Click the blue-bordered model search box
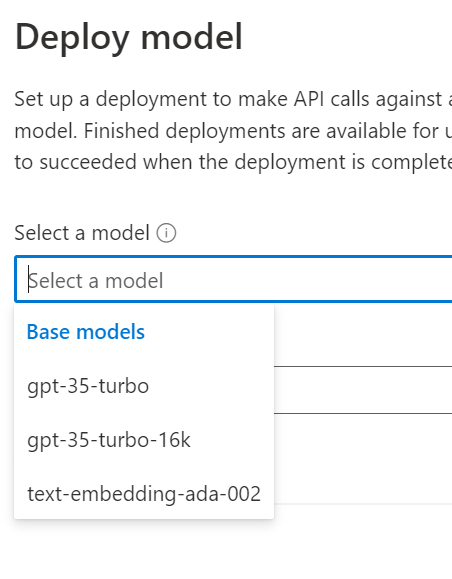The height and width of the screenshot is (579, 452). point(233,279)
